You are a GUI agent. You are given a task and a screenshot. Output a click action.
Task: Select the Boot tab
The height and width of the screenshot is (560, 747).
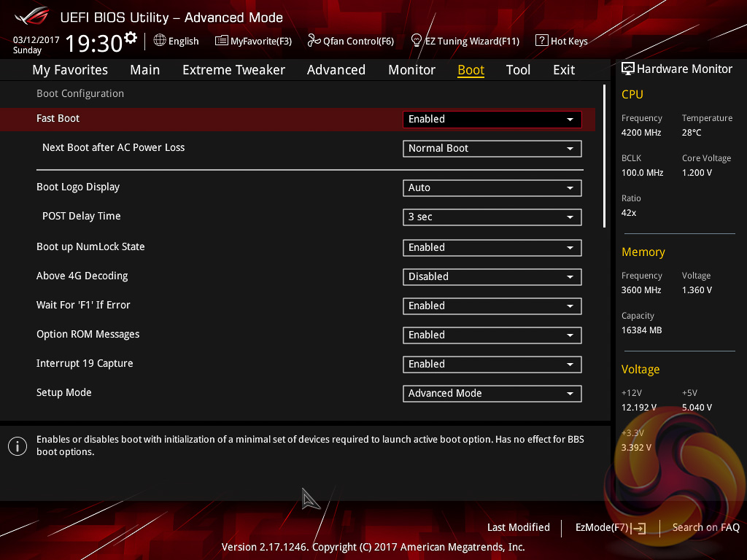click(471, 70)
